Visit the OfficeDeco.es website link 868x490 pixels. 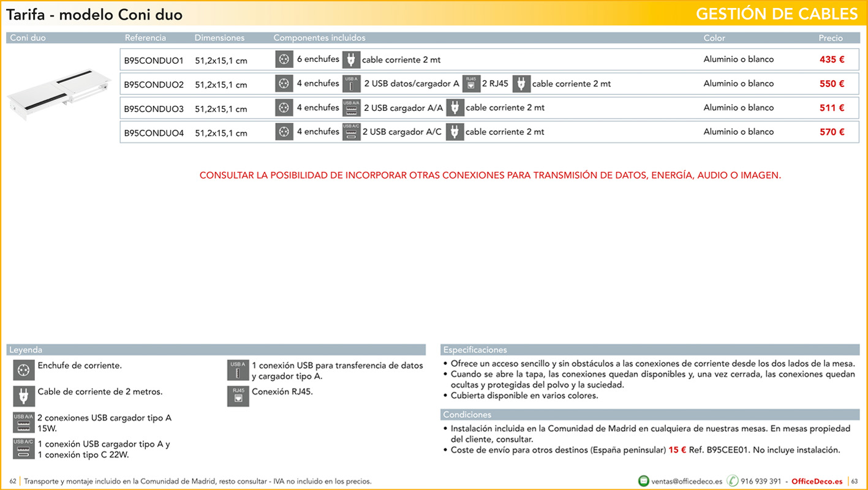(817, 481)
